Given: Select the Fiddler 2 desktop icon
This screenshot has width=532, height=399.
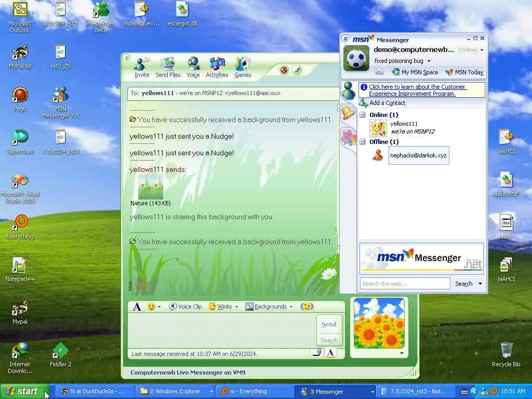Looking at the screenshot, I should point(60,355).
